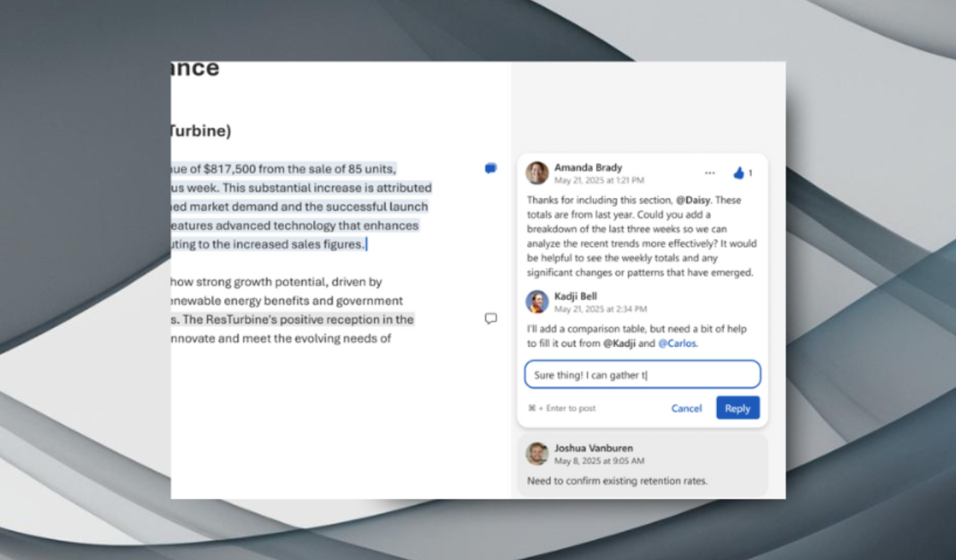This screenshot has width=956, height=560.
Task: Click the outlined comment icon beside second paragraph
Action: (491, 319)
